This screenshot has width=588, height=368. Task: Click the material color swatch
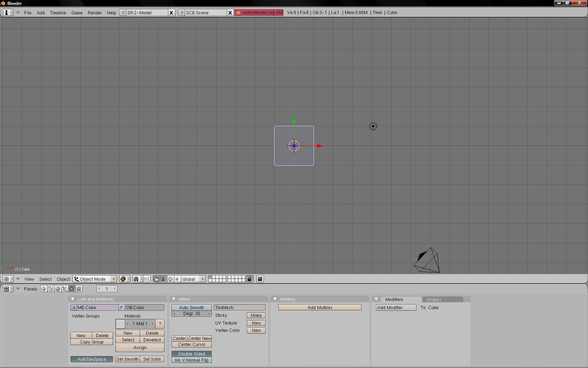[120, 323]
